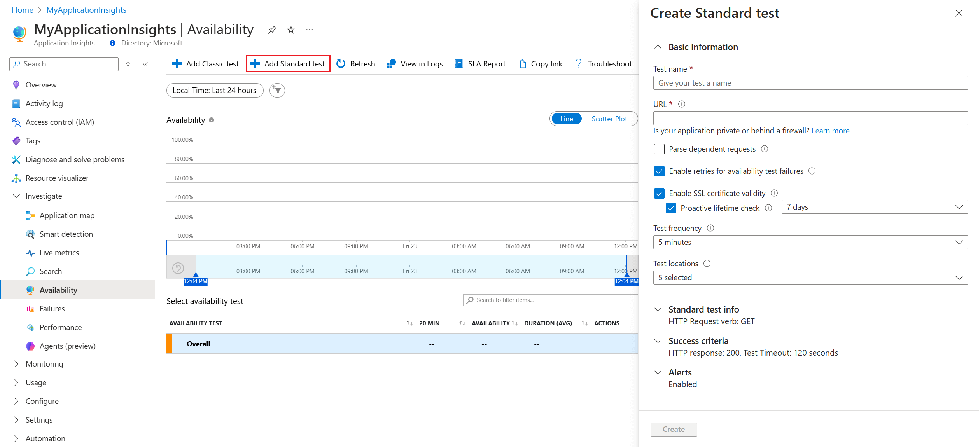Open the add filter funnel icon
Viewport: 980px width, 447px height.
(277, 90)
